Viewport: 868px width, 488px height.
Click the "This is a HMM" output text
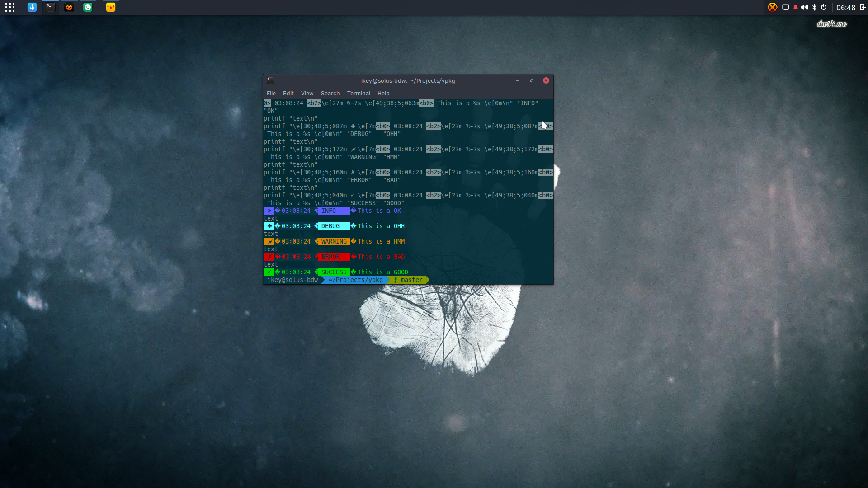(x=381, y=242)
